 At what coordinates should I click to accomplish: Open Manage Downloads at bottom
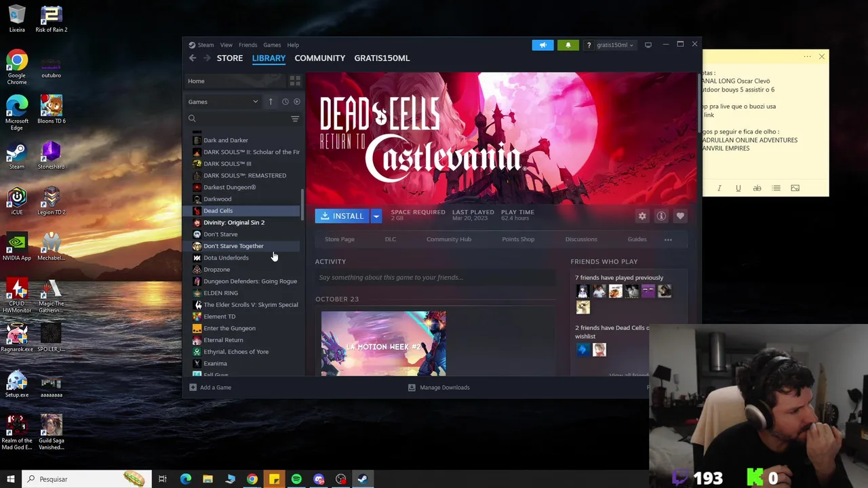(439, 388)
